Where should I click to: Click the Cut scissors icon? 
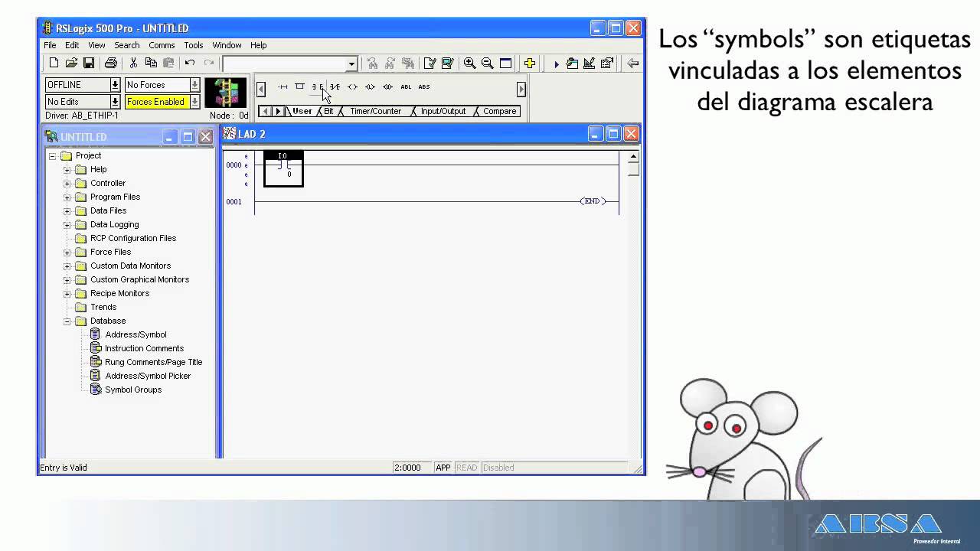[x=133, y=64]
